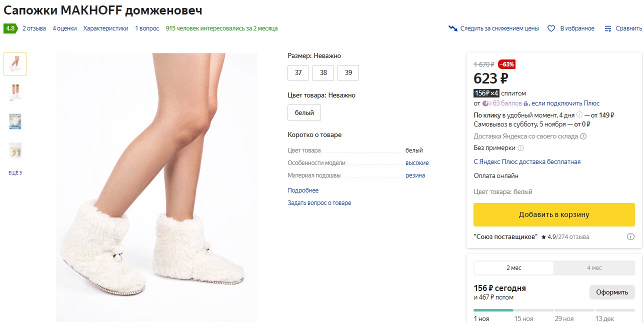This screenshot has width=644, height=323.
Task: Open the product packaging thumbnail
Action: coord(15,121)
